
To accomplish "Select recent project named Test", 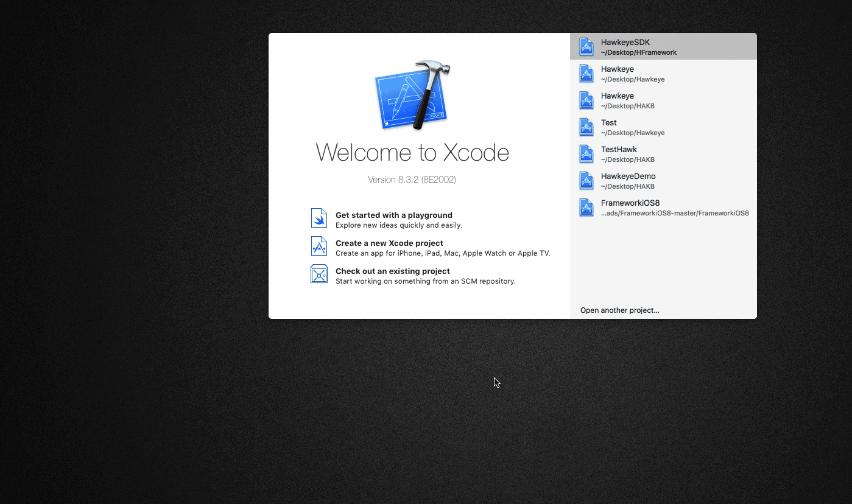I will pos(663,127).
